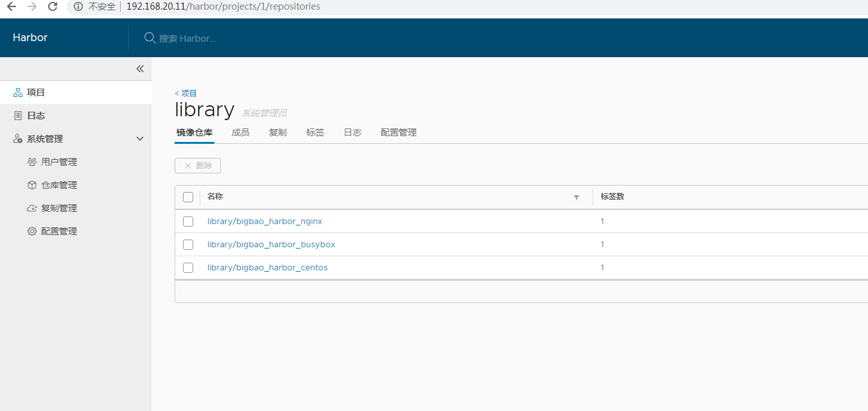View the site info icon beside 不安全
Image resolution: width=868 pixels, height=411 pixels.
pyautogui.click(x=78, y=6)
